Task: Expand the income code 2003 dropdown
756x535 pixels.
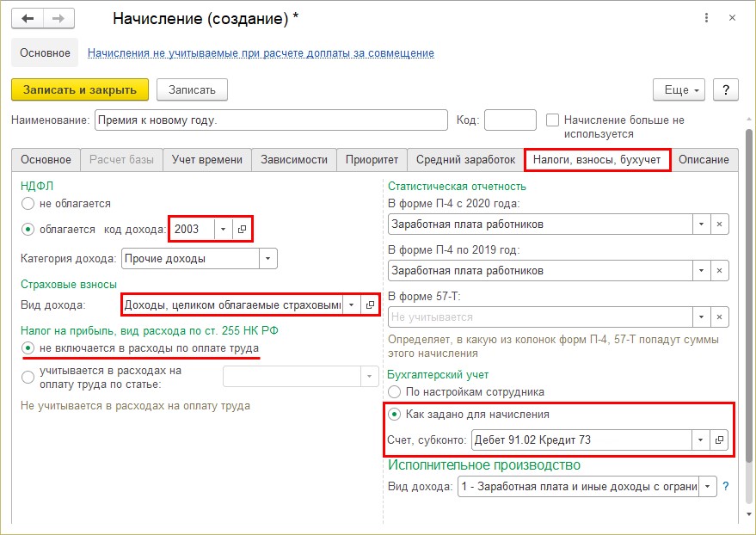Action: (x=224, y=229)
